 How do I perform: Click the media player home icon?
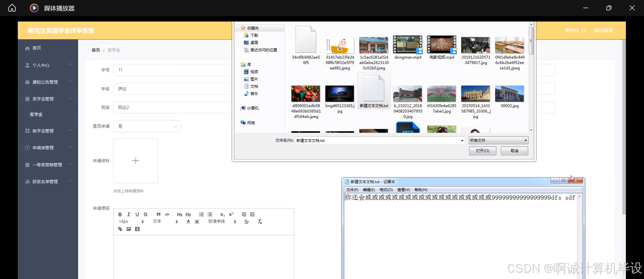pos(12,8)
